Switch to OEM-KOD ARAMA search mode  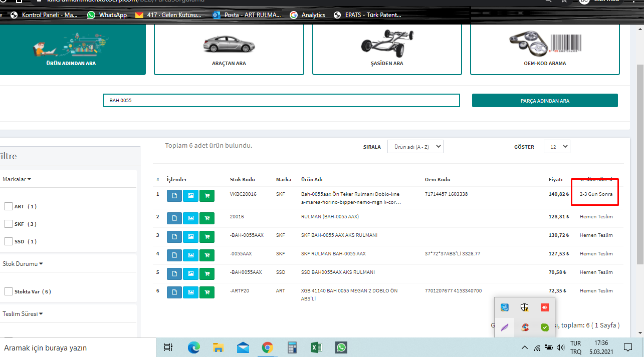coord(544,49)
